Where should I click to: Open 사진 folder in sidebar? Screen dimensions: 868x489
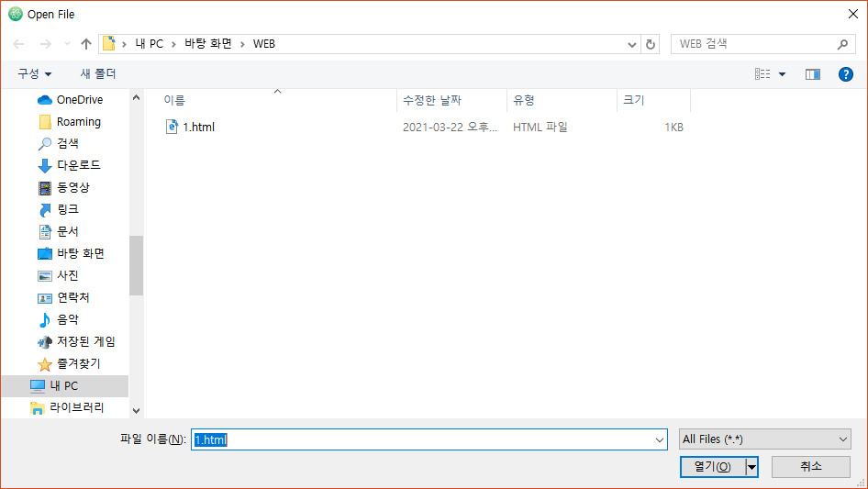click(58, 275)
